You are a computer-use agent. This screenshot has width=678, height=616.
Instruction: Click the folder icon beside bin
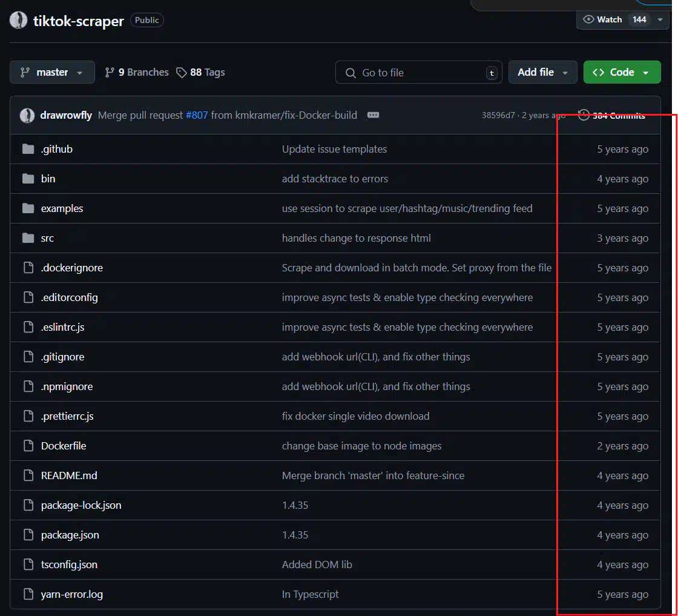(x=28, y=179)
